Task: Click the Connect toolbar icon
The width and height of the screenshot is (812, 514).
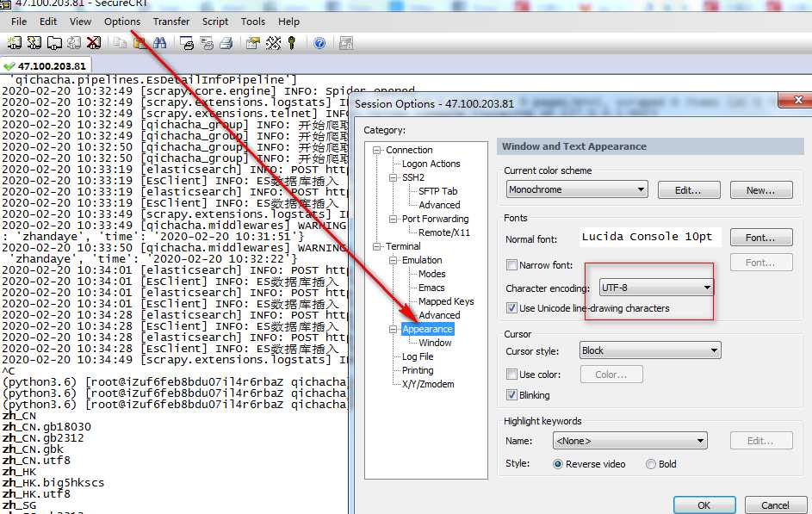Action: [14, 43]
